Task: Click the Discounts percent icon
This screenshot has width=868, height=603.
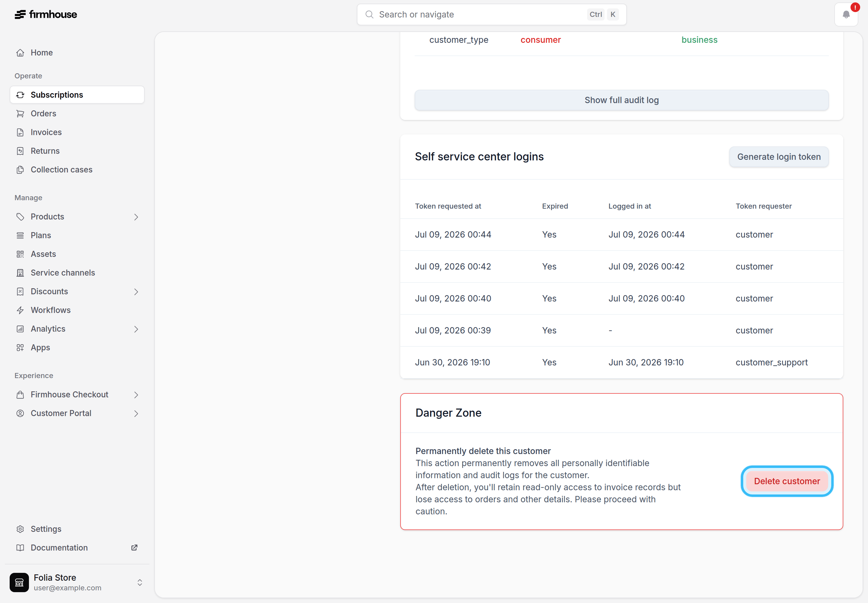Action: (20, 291)
